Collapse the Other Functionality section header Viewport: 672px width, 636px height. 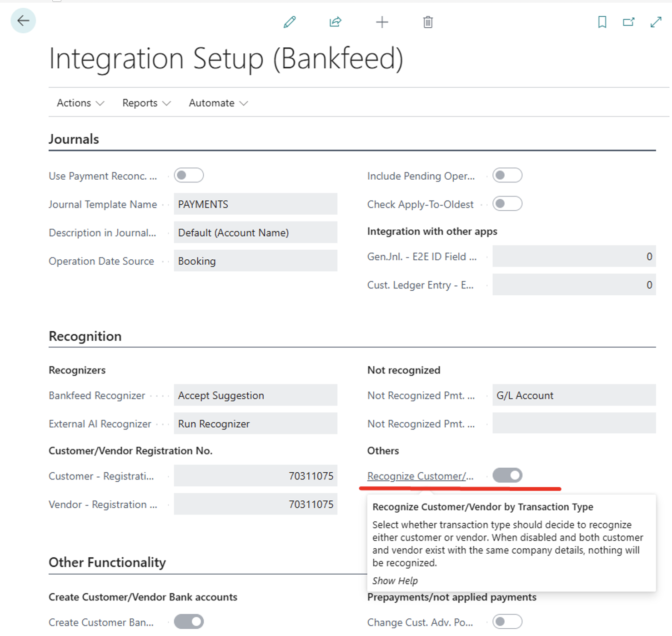tap(107, 562)
